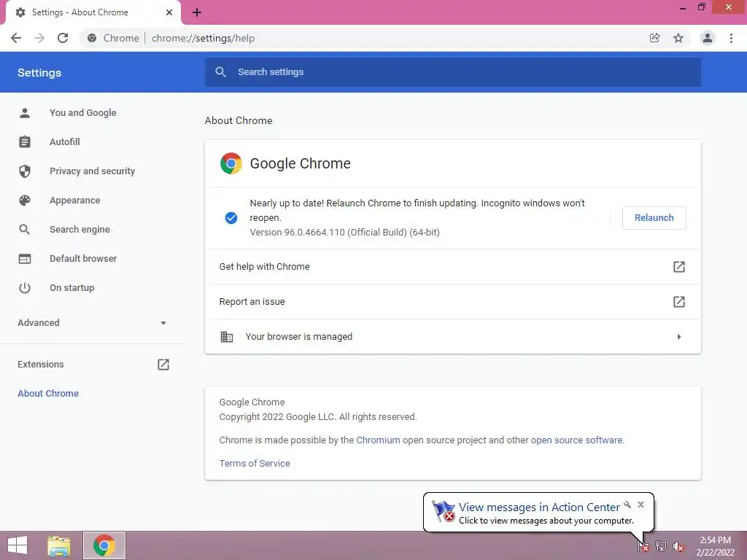Click the muted volume tray icon
This screenshot has height=560, width=747.
point(678,545)
